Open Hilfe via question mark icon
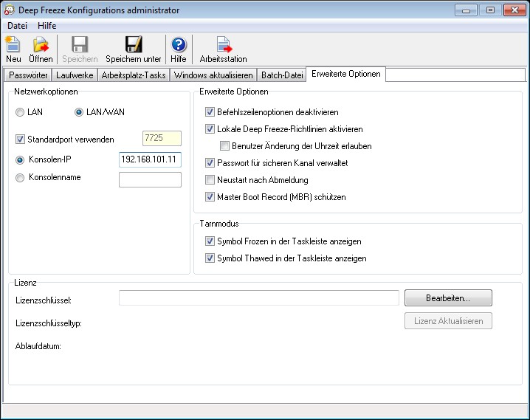 [x=179, y=44]
